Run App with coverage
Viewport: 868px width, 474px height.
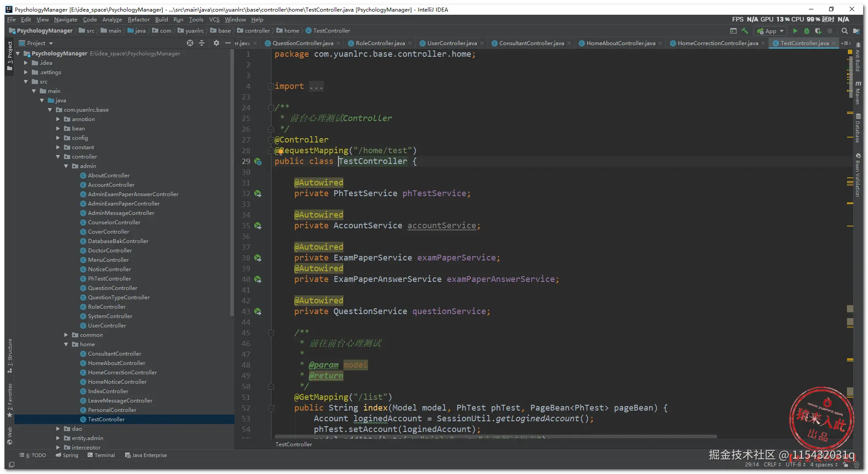pyautogui.click(x=818, y=31)
